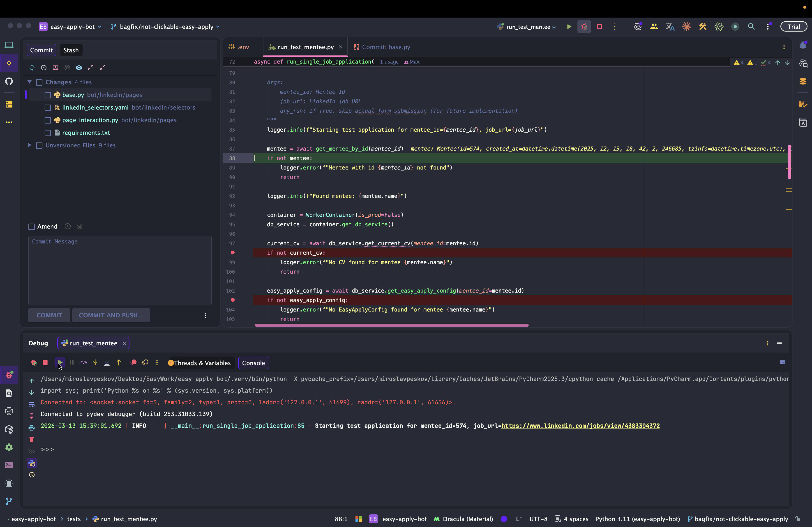
Task: Check the requirements.txt checkbox
Action: point(48,133)
